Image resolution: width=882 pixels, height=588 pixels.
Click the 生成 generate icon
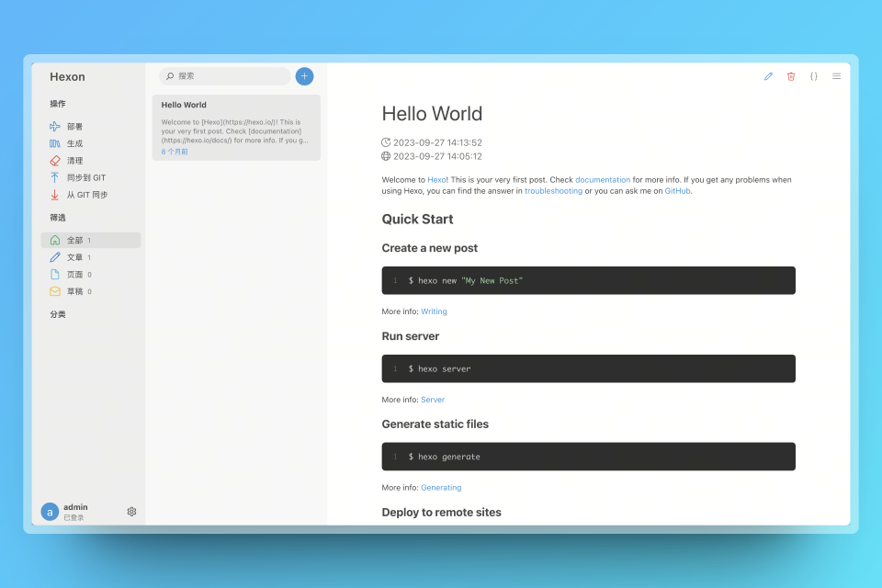coord(54,143)
